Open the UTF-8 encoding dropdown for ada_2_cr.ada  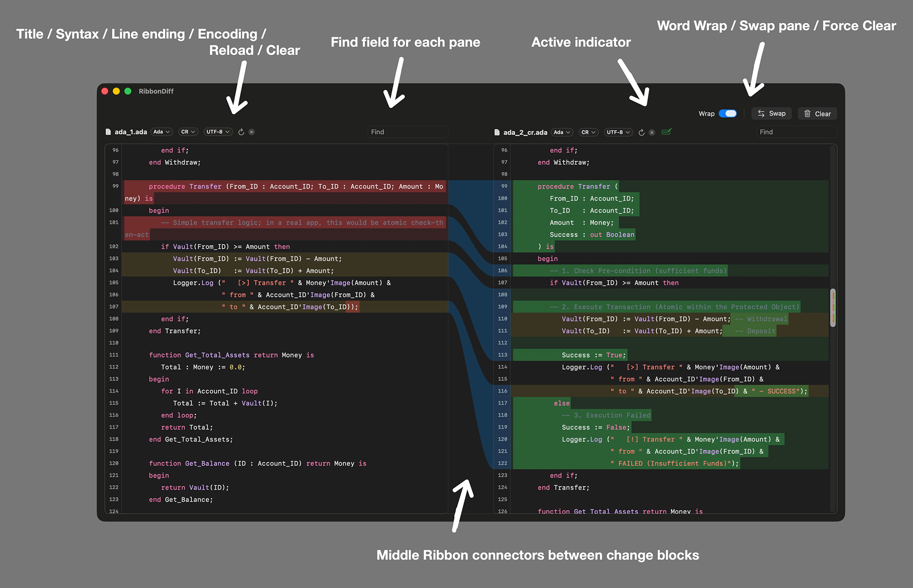[618, 132]
